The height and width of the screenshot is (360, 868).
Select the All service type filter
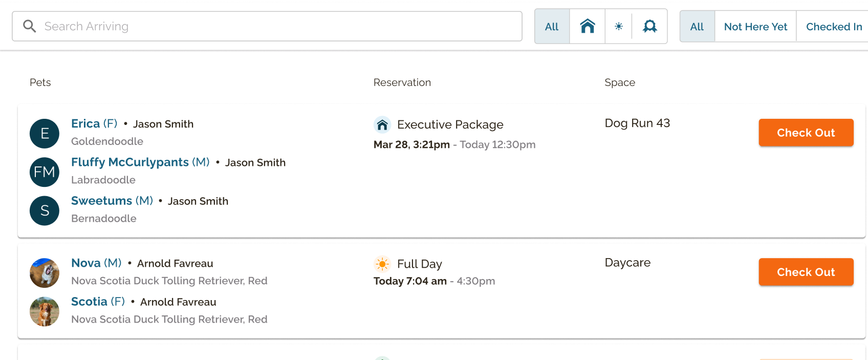tap(552, 26)
